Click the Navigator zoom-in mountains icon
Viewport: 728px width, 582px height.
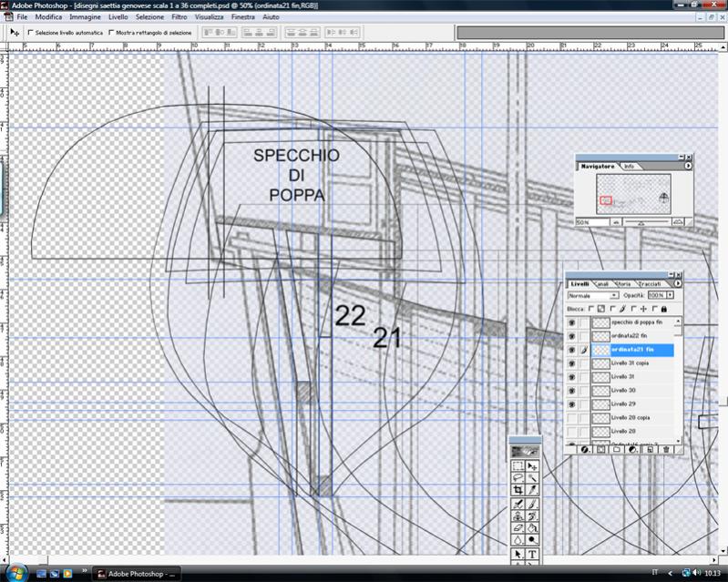[x=679, y=221]
